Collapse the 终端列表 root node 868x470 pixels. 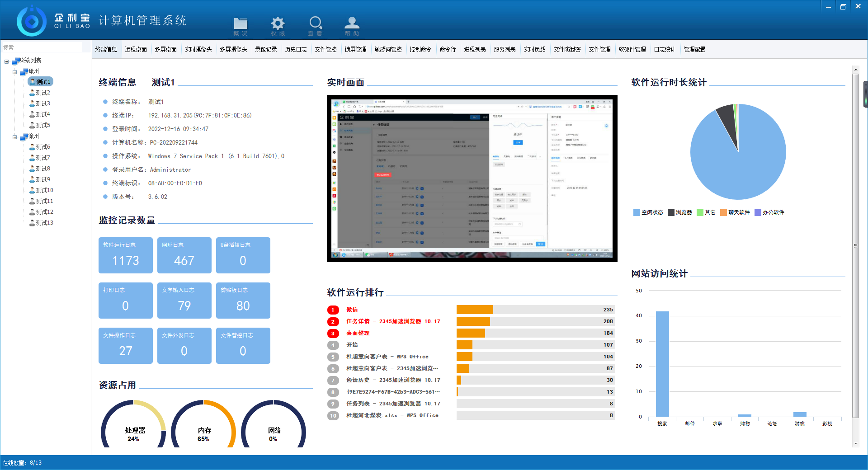(7, 61)
